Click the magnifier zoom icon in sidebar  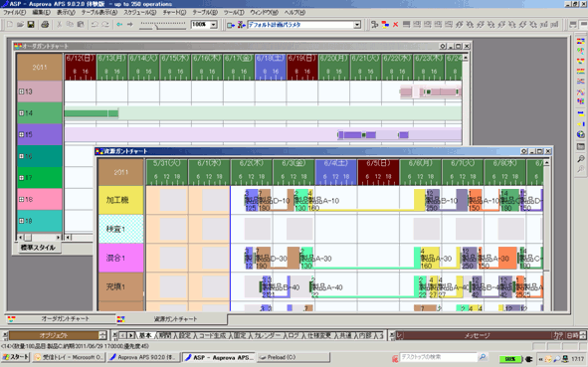pos(580,159)
